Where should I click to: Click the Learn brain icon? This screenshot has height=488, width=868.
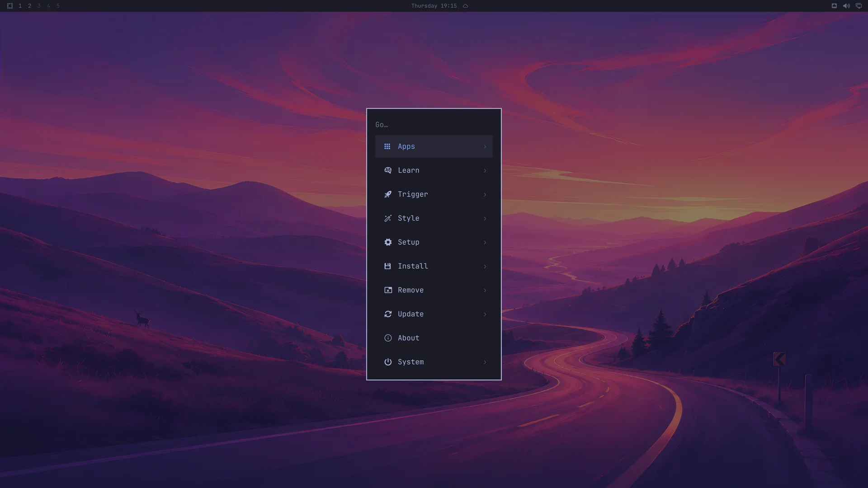click(388, 170)
